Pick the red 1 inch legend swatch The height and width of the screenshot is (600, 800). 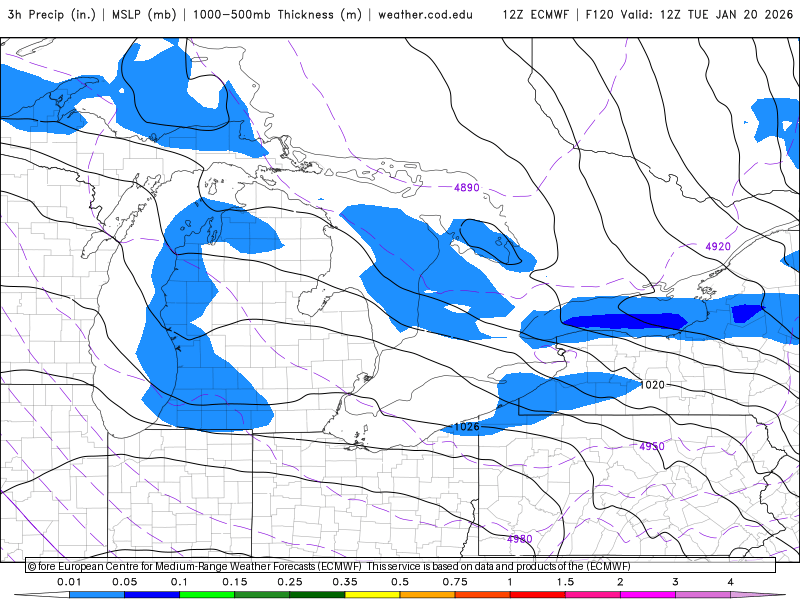pyautogui.click(x=538, y=595)
